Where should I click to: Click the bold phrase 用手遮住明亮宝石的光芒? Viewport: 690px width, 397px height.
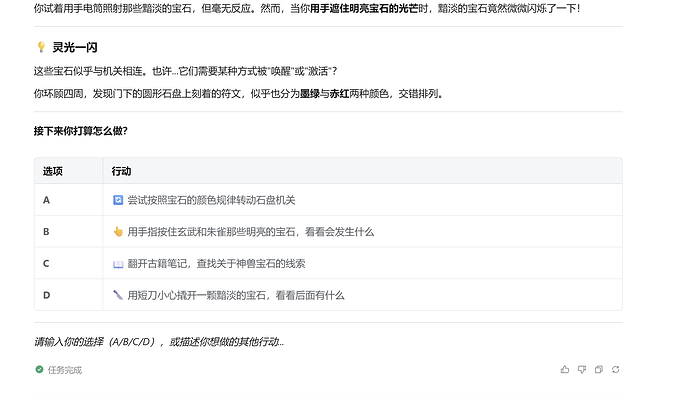tap(364, 8)
